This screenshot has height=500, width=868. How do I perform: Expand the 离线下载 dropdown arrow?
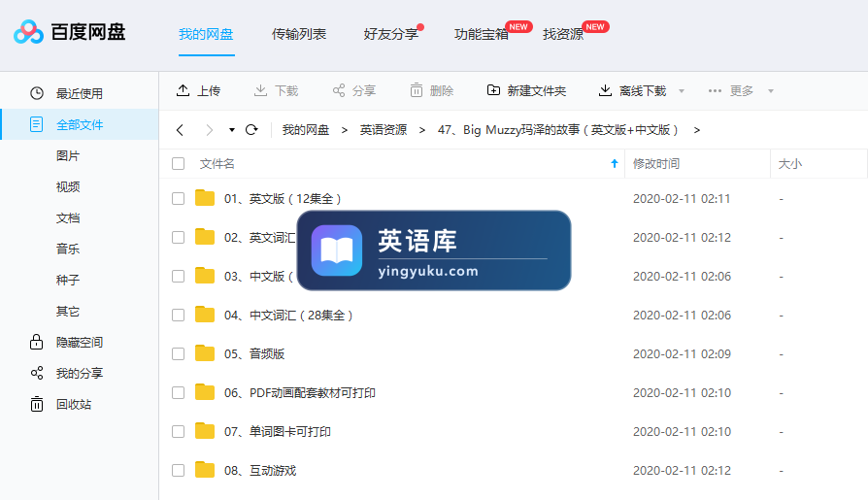[682, 91]
